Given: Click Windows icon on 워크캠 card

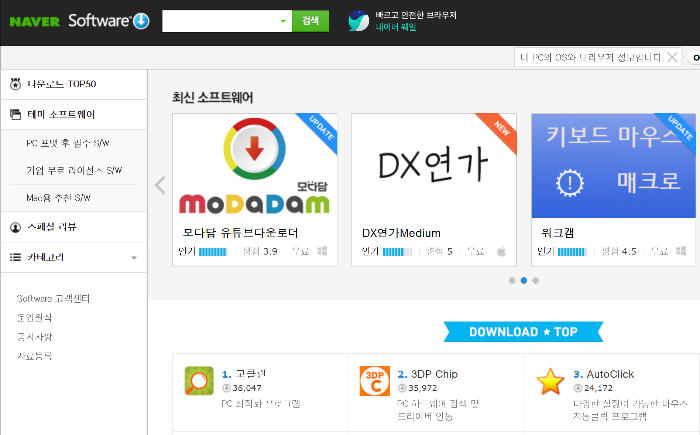Looking at the screenshot, I should pos(681,251).
